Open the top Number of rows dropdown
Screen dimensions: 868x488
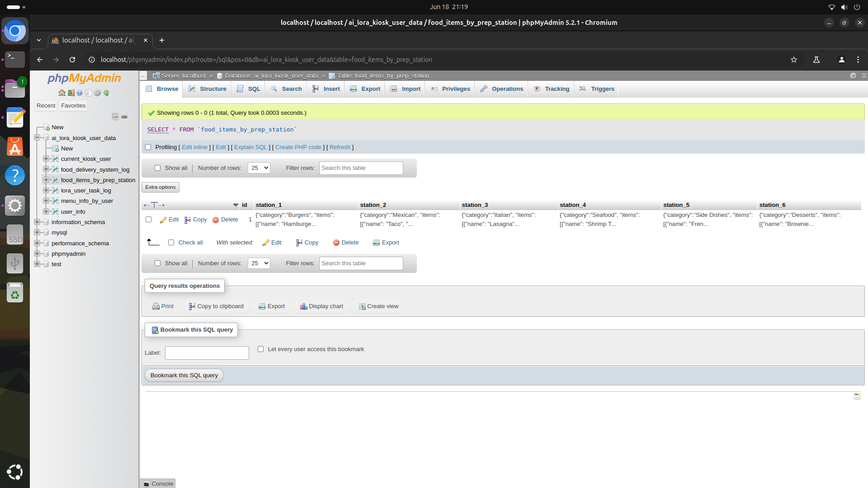[259, 168]
